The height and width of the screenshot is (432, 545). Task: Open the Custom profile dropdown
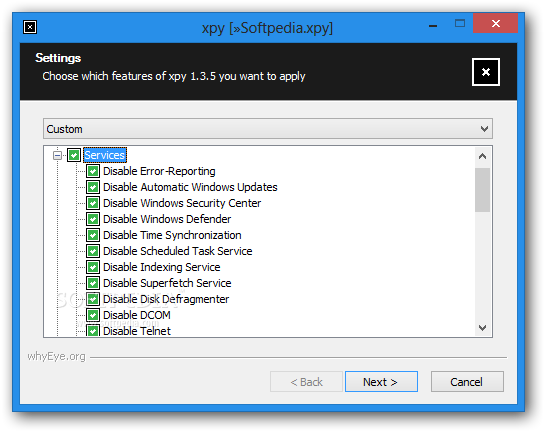pyautogui.click(x=268, y=129)
